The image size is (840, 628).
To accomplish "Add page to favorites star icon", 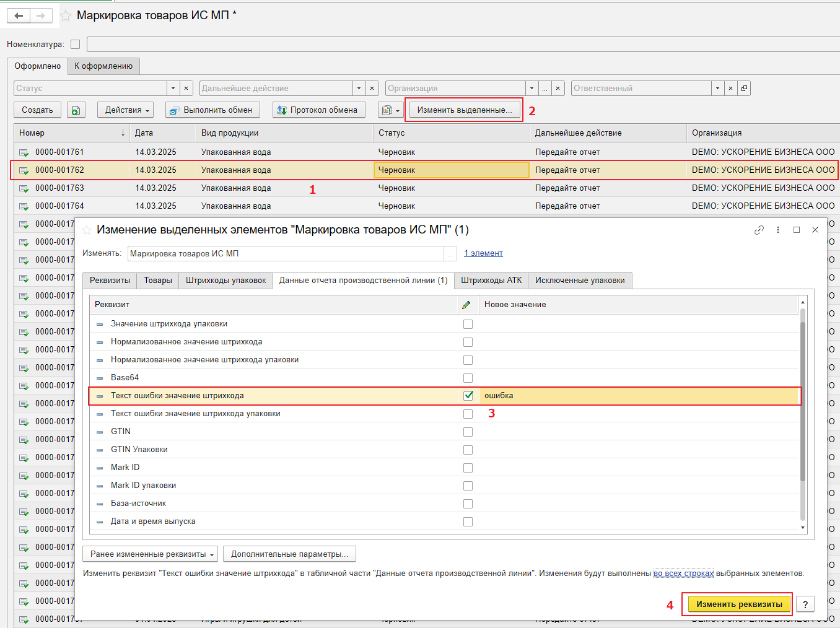I will point(66,16).
